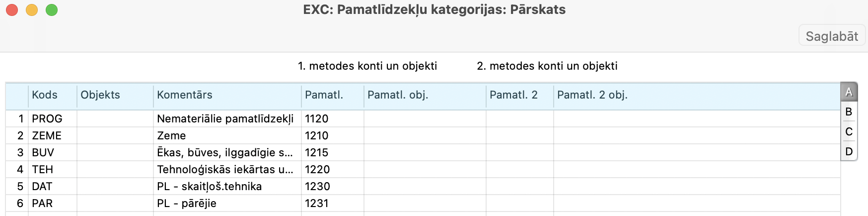
Task: Switch to tab C
Action: coord(849,132)
